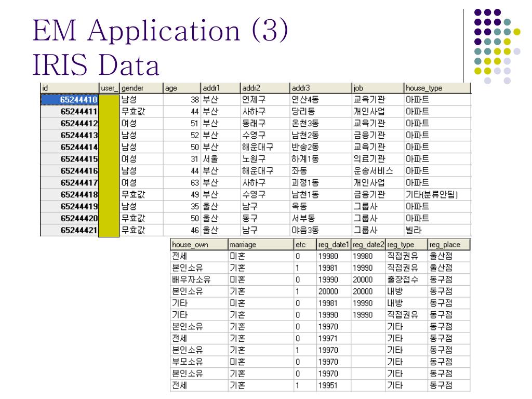
Task: Select addr3 cell 당리동
Action: pos(321,112)
